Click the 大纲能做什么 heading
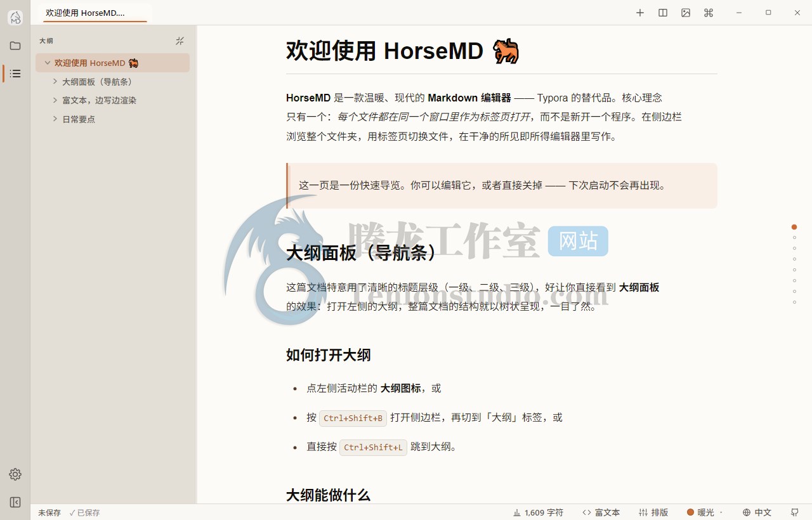 tap(328, 495)
